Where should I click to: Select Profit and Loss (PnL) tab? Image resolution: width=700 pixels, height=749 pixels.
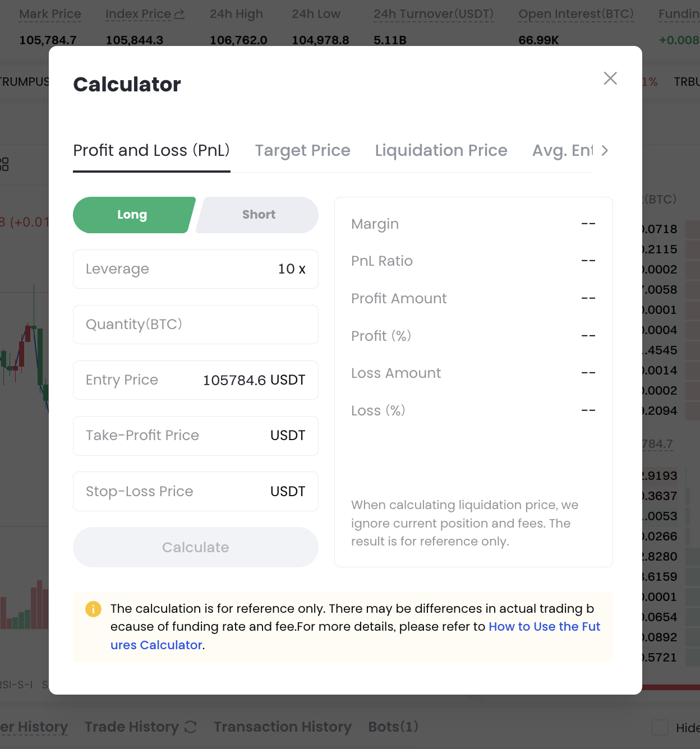point(151,150)
